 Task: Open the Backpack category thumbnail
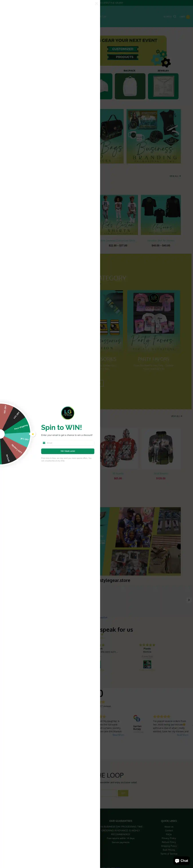(130, 86)
